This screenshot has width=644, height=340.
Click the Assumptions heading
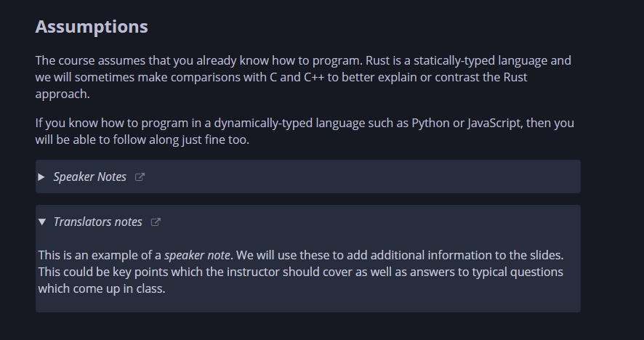coord(92,27)
